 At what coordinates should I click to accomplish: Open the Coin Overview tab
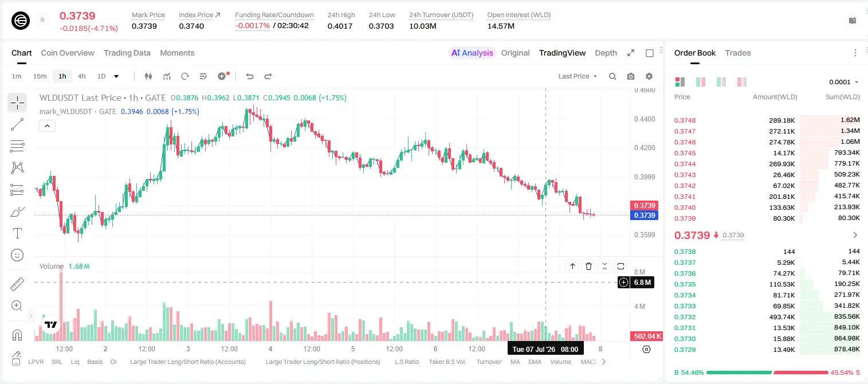68,53
